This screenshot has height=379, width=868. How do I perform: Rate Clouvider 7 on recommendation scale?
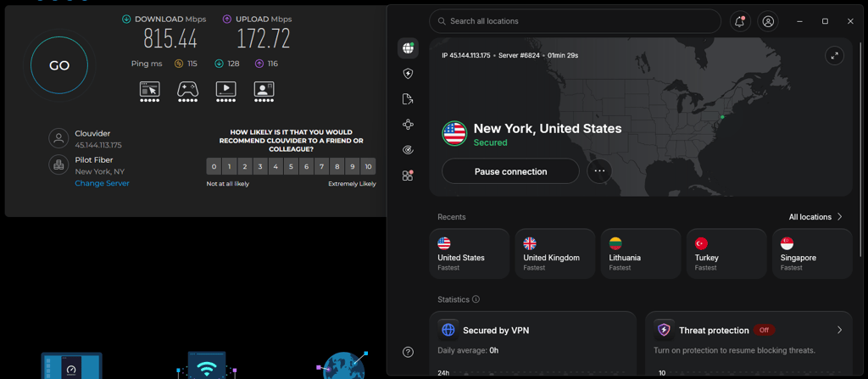(x=321, y=166)
